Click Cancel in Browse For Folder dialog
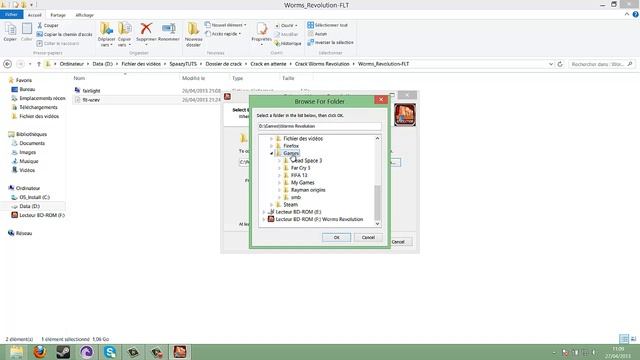This screenshot has width=640, height=360. click(x=368, y=237)
